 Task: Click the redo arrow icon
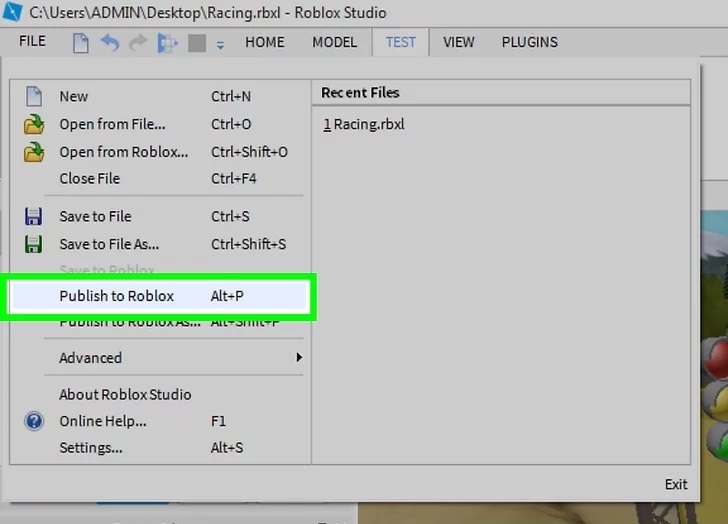(138, 43)
